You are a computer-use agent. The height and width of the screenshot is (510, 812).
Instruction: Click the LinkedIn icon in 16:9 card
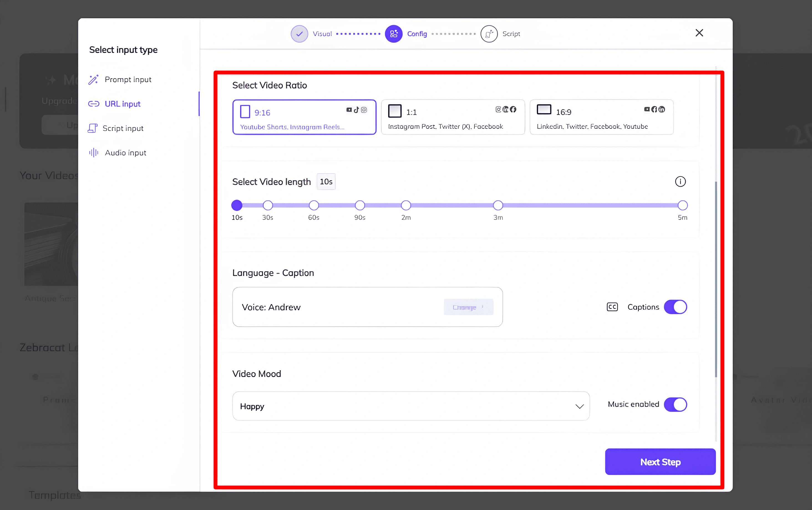click(x=662, y=109)
